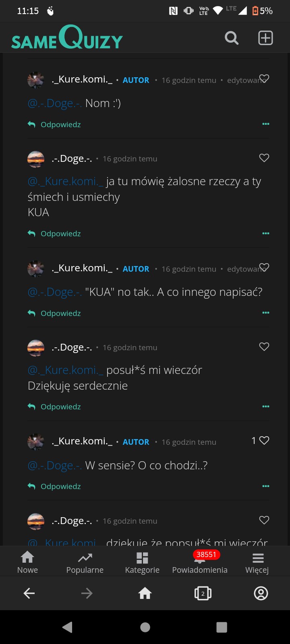This screenshot has width=290, height=644.
Task: Tap the SameQuizy logo
Action: [x=67, y=38]
